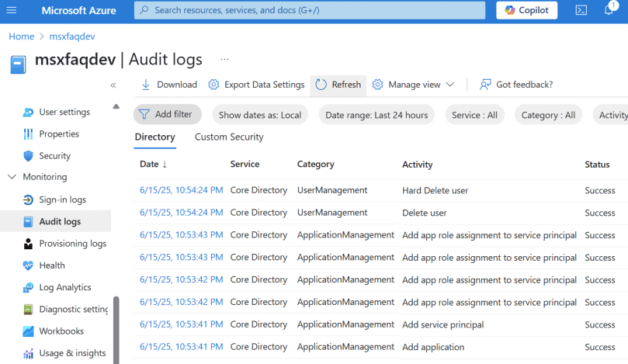
Task: Switch to the Directory tab
Action: (x=155, y=137)
